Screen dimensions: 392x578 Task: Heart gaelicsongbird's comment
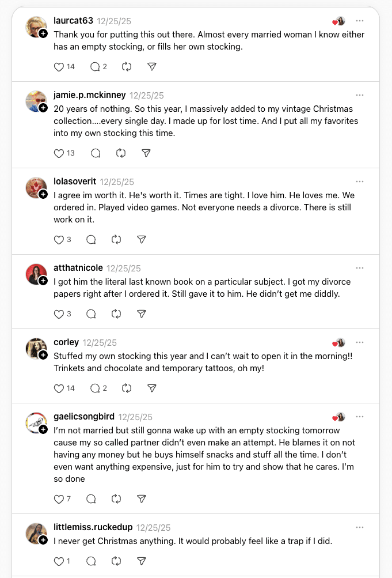click(x=59, y=499)
